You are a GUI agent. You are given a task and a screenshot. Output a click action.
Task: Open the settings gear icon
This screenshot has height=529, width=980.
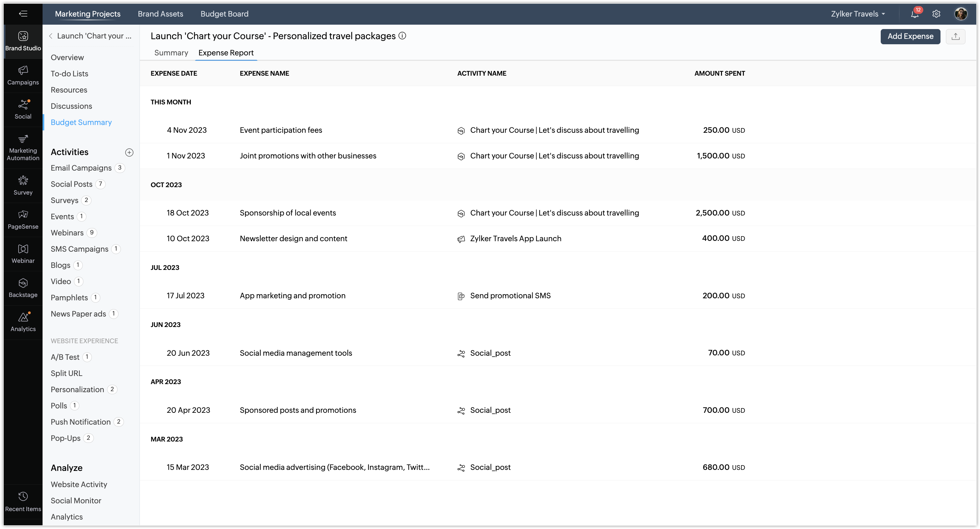[936, 14]
